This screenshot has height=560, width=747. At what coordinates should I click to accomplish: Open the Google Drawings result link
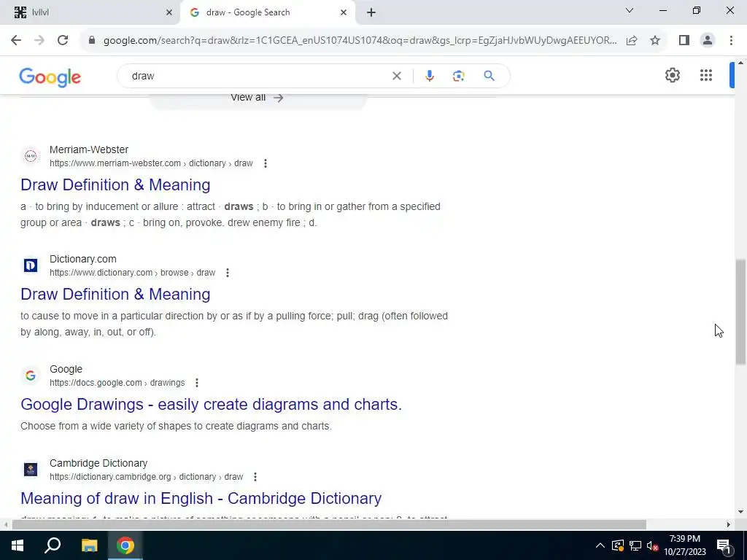point(211,404)
